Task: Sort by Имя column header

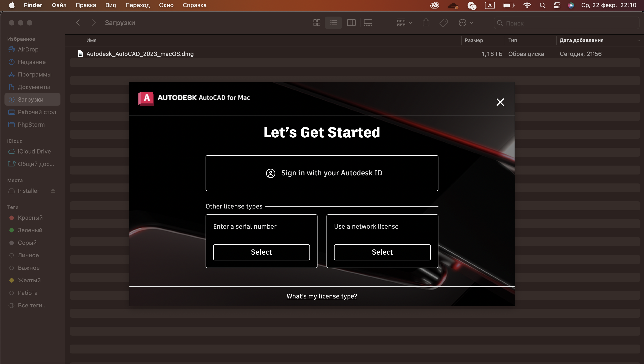Action: [x=91, y=40]
